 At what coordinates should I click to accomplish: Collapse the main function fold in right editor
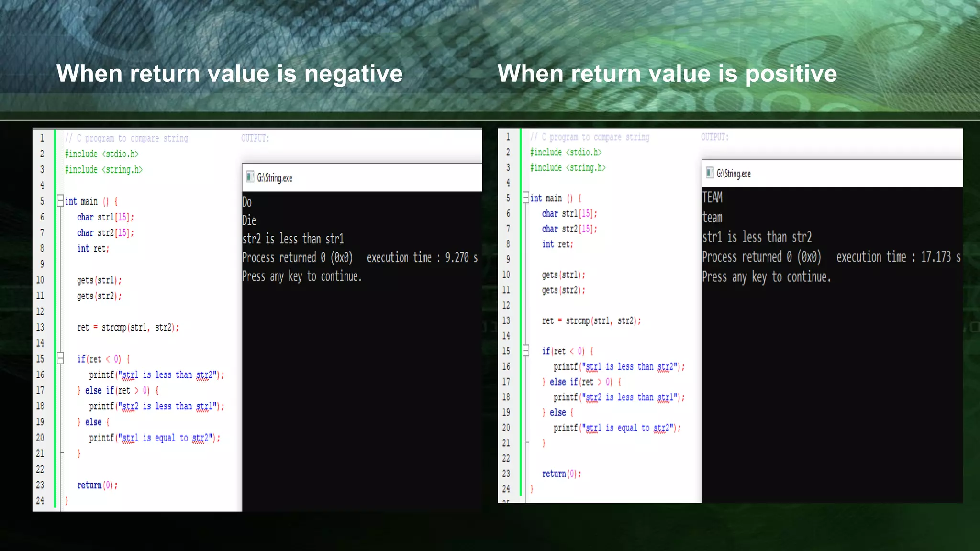[x=525, y=198]
